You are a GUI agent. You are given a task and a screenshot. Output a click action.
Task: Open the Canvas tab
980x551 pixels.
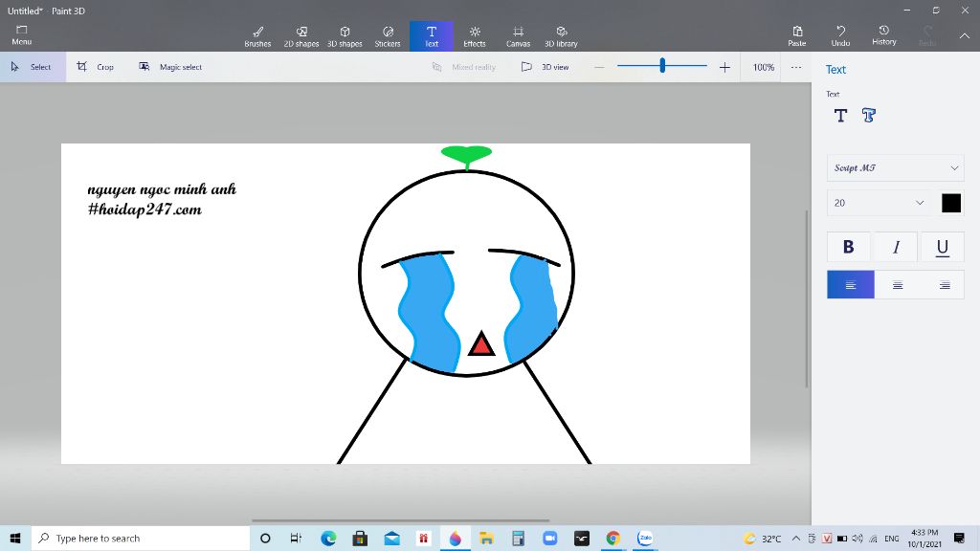coord(518,36)
